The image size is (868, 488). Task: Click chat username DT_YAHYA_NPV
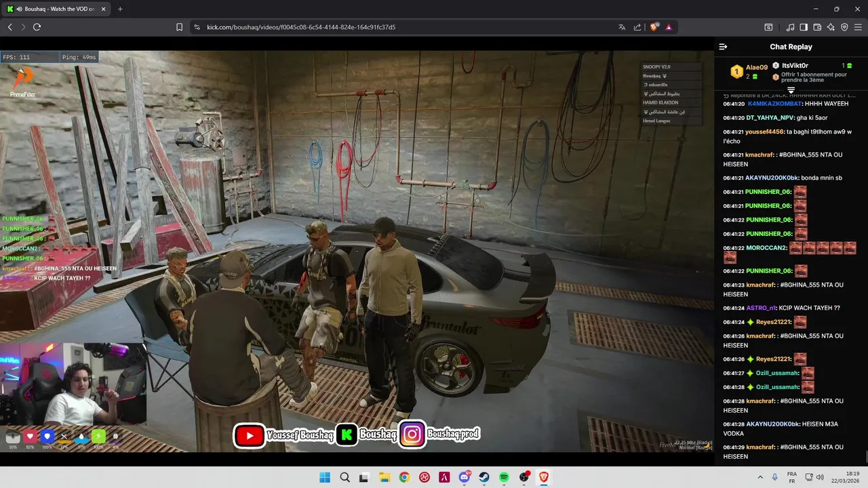(x=770, y=118)
